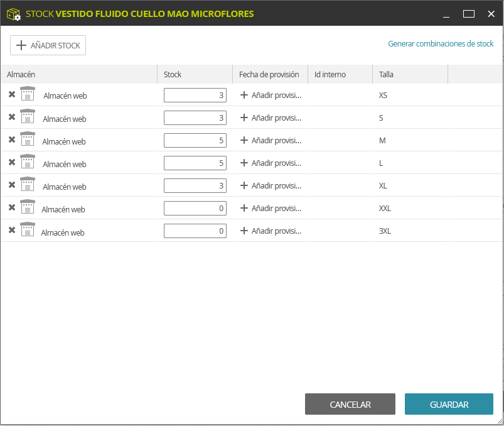Delete the XXL stock row

12,207
